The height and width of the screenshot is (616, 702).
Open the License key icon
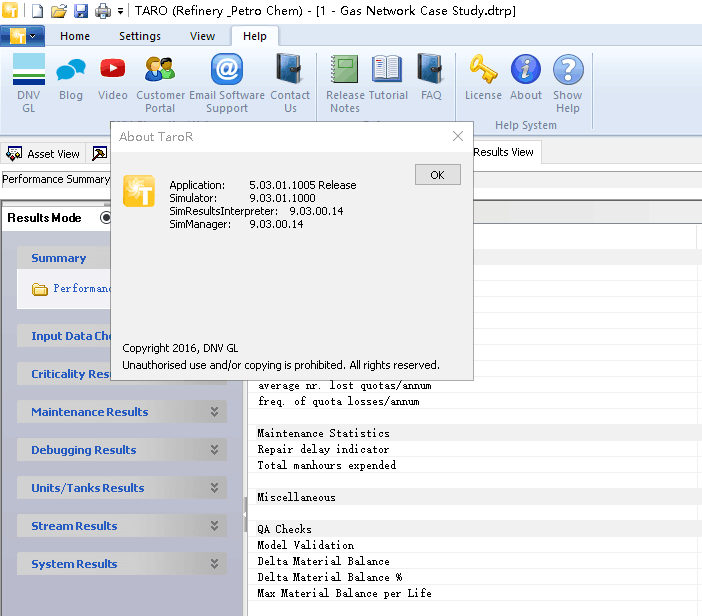[483, 78]
